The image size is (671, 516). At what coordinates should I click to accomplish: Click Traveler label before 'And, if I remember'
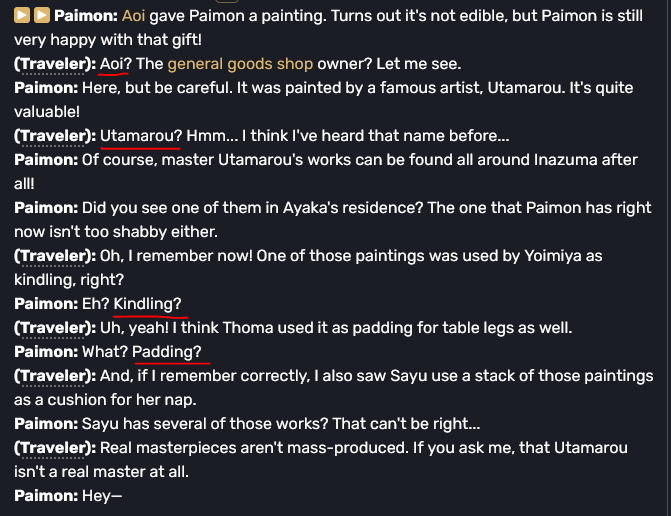tap(55, 376)
